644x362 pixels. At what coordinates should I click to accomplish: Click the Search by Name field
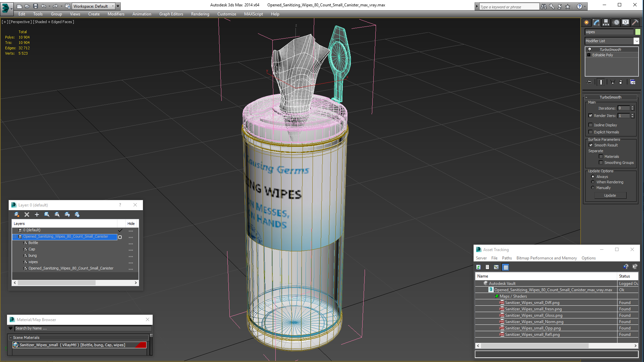[x=82, y=328]
